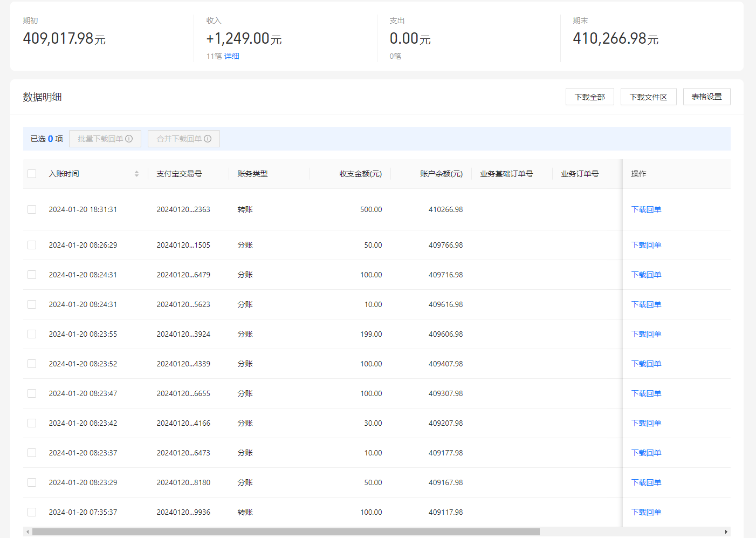
Task: Click the horizontal scrollbar right arrow
Action: coord(726,532)
